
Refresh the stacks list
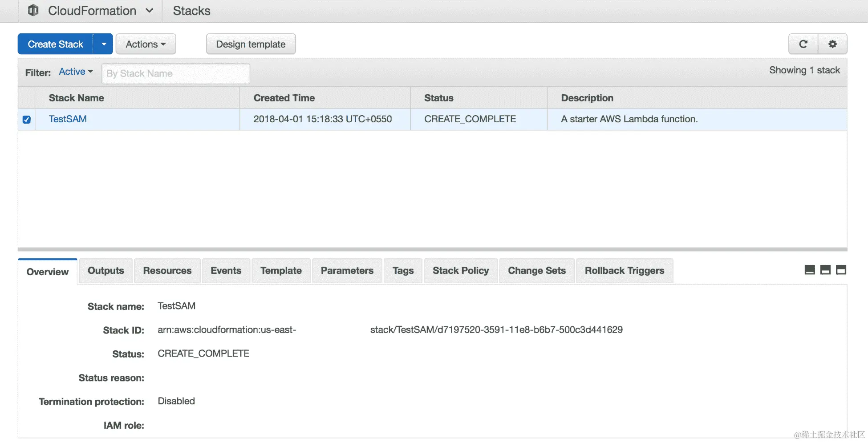click(803, 44)
